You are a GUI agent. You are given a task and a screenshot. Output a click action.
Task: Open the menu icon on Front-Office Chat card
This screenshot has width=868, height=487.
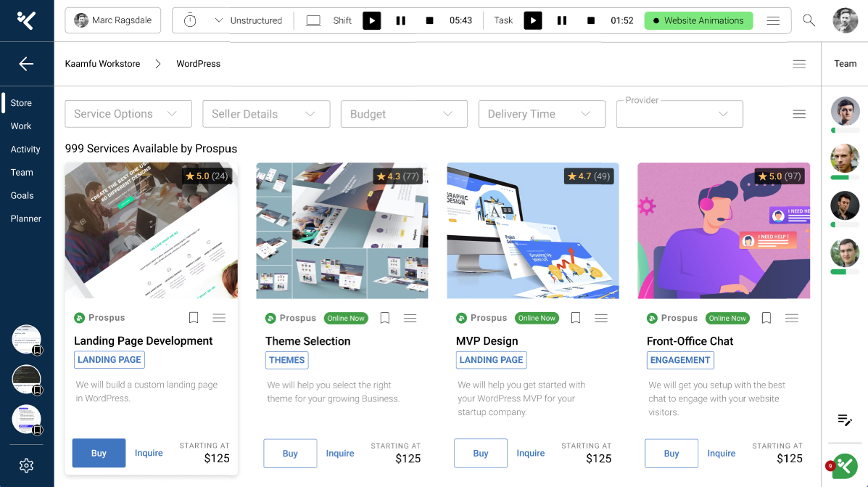(x=792, y=318)
